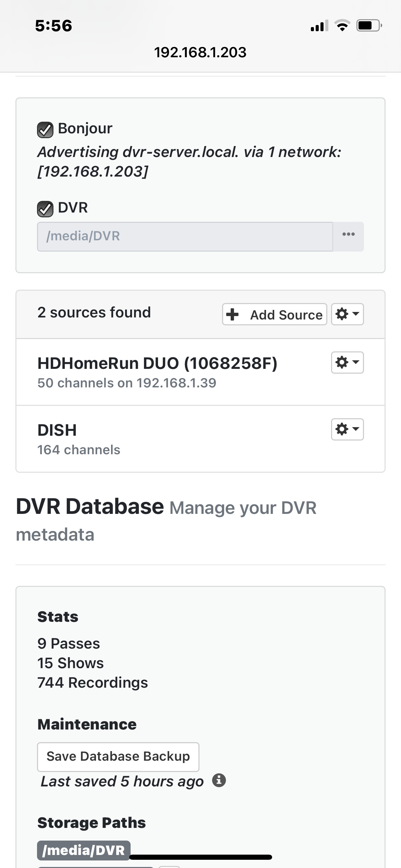Toggle the DVR checkbox

tap(45, 209)
